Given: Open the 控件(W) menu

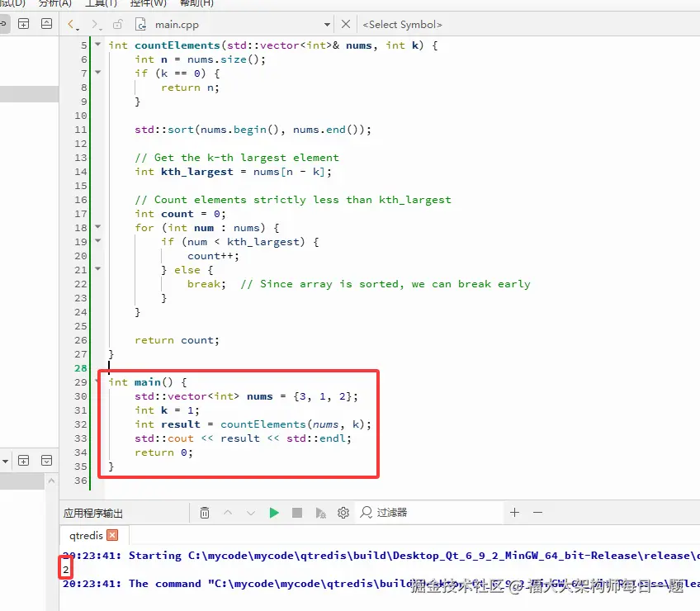Looking at the screenshot, I should (149, 3).
